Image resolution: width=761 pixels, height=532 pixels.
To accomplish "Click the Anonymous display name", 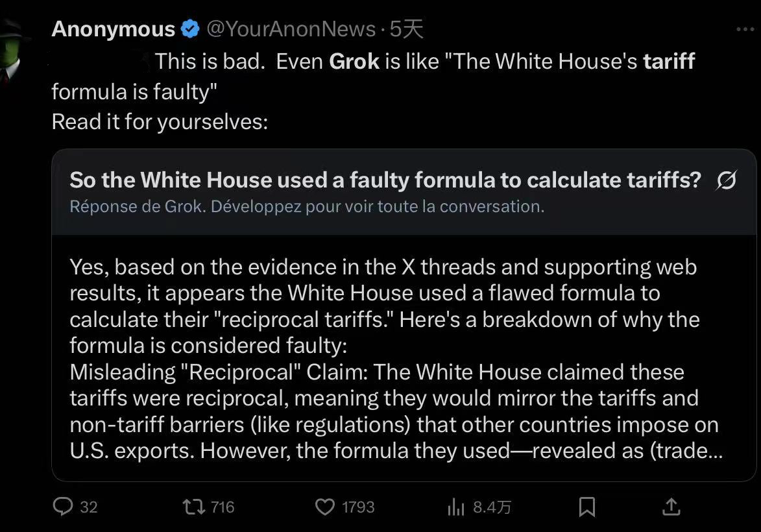I will tap(114, 29).
